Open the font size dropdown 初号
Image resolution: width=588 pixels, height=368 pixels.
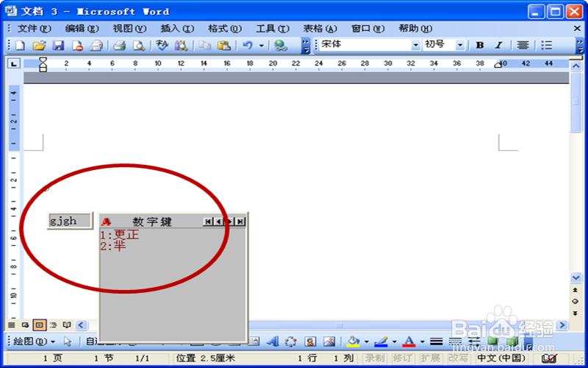pyautogui.click(x=460, y=46)
